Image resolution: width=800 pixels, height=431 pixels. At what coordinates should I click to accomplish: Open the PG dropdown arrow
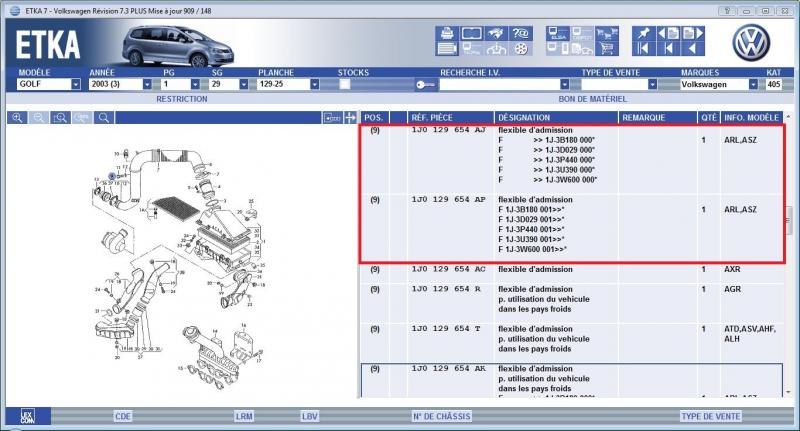(x=195, y=84)
